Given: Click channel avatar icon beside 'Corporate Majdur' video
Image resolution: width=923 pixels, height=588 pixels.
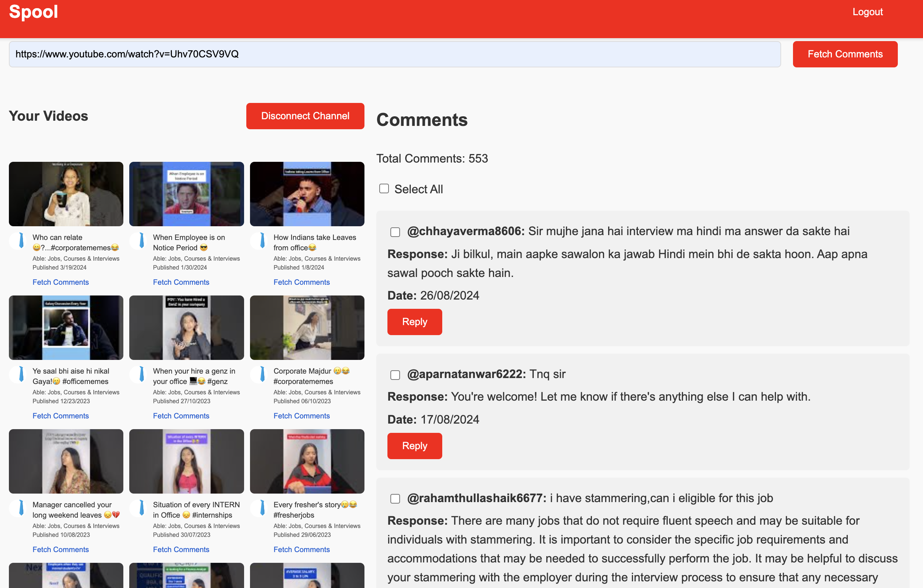Looking at the screenshot, I should coord(259,374).
